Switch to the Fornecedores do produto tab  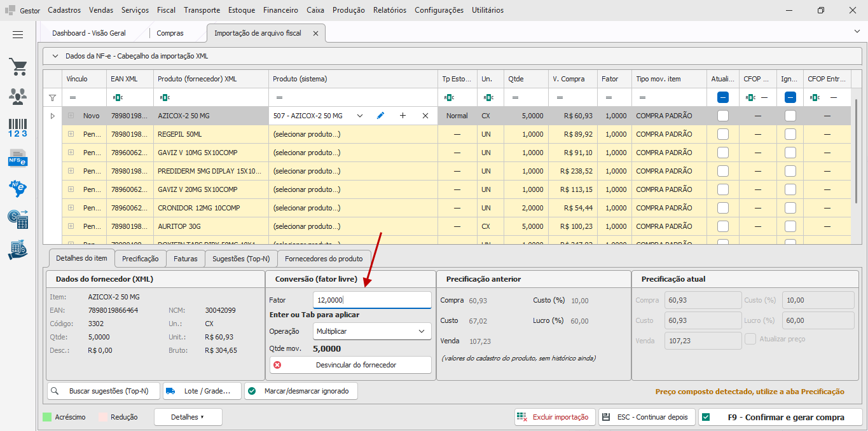(324, 259)
